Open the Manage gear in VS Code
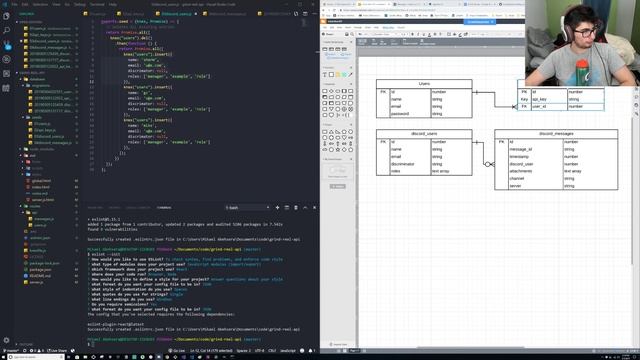The height and width of the screenshot is (360, 640). [6, 340]
